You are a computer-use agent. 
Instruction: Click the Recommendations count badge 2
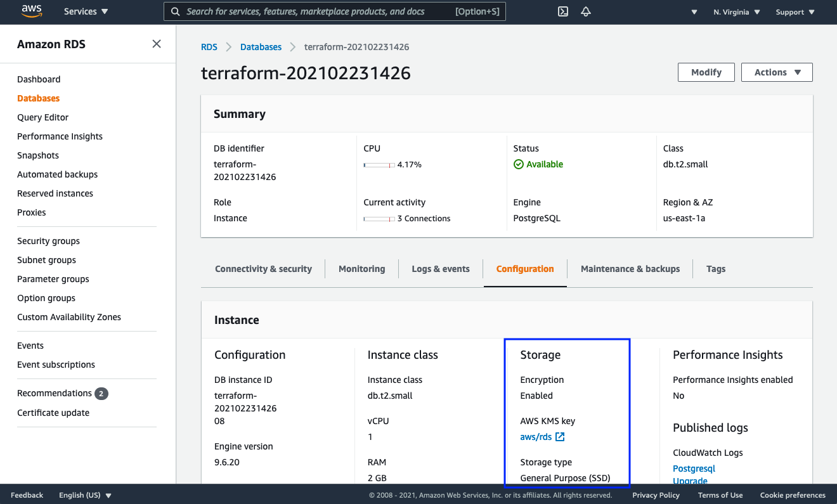pyautogui.click(x=101, y=394)
